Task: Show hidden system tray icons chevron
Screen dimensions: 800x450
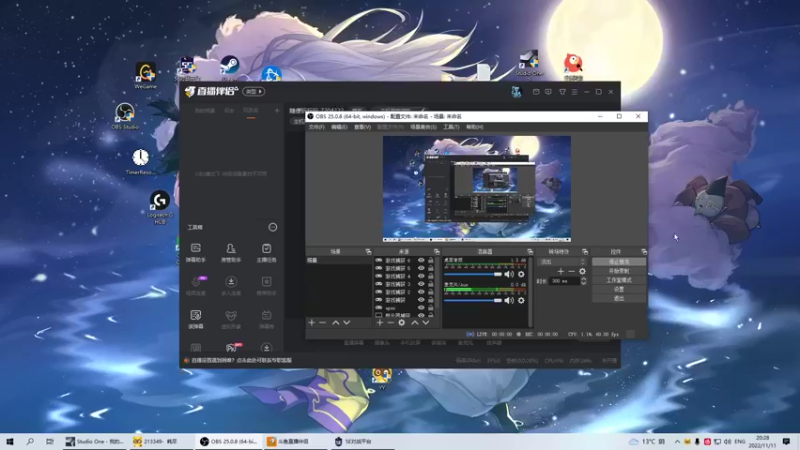Action: 677,441
